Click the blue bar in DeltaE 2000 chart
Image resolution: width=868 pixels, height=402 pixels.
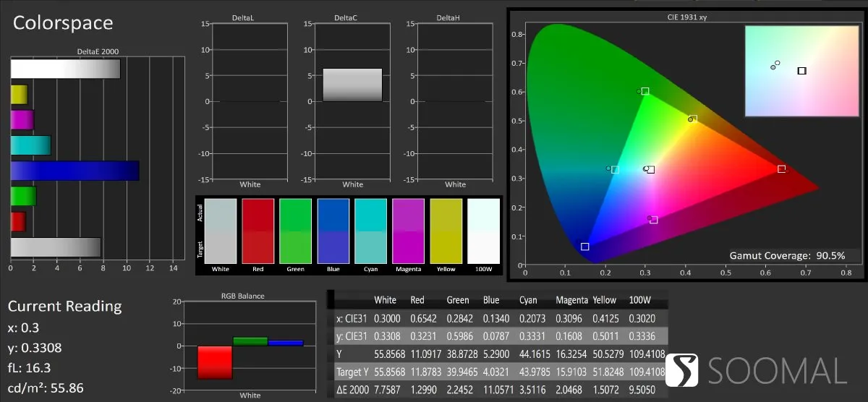click(x=75, y=171)
